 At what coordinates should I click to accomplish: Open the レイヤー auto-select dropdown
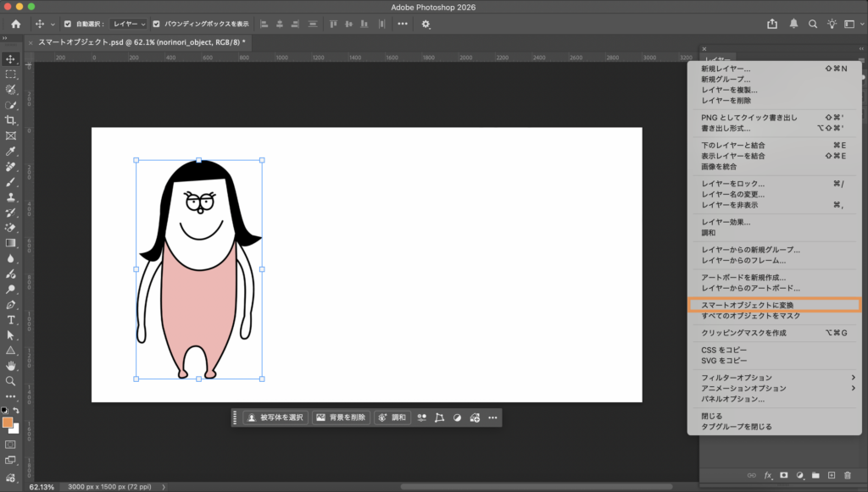coord(129,24)
